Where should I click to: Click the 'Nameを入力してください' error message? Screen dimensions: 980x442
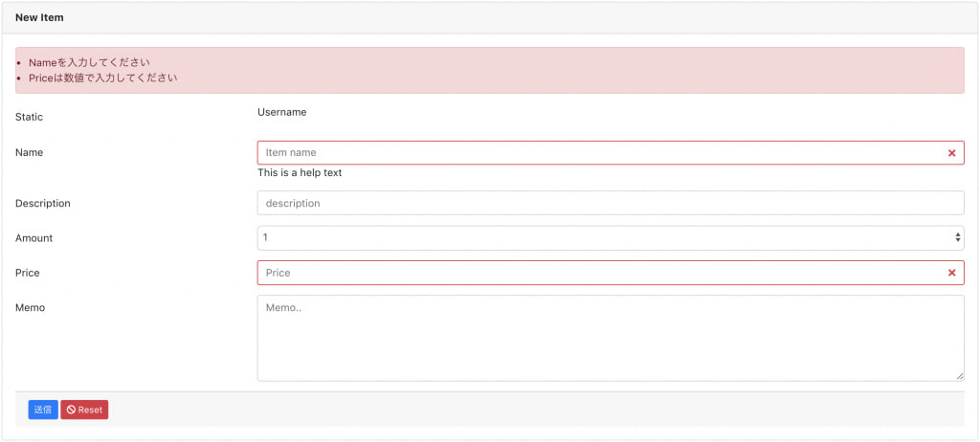89,62
